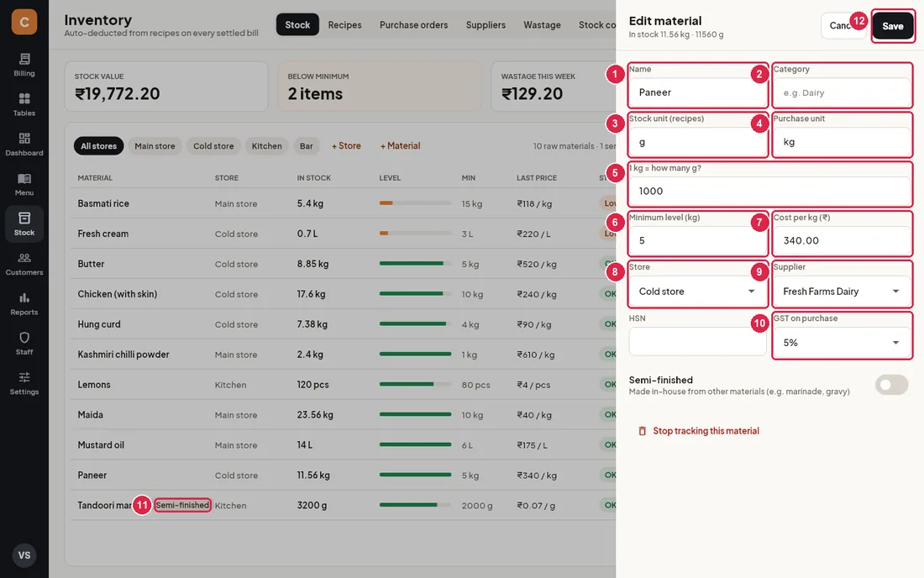This screenshot has height=578, width=924.
Task: Click the trash icon for stop tracking
Action: point(643,431)
